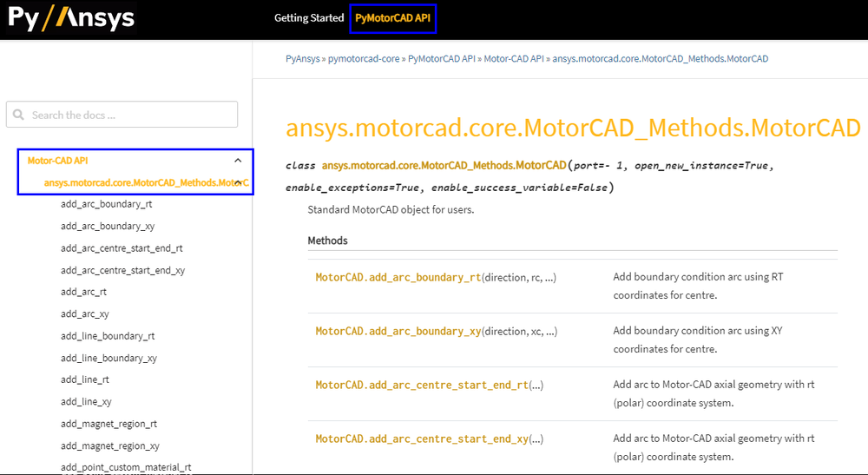868x475 pixels.
Task: Click the class name in the signature
Action: coord(444,165)
